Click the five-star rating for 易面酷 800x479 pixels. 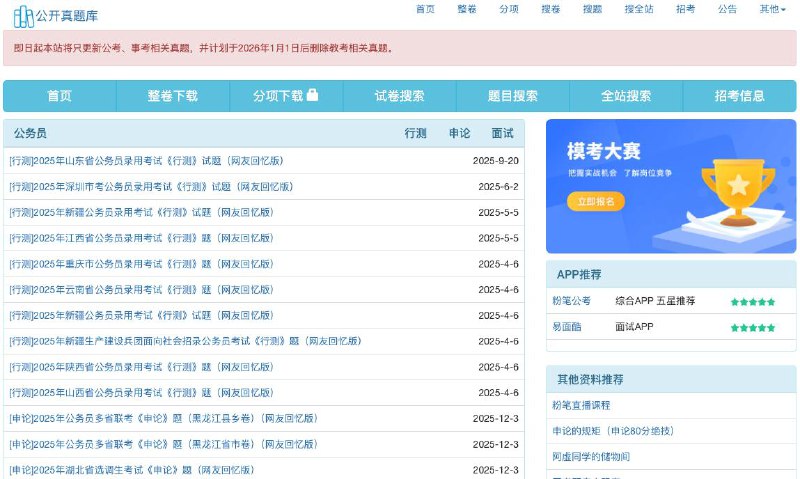click(753, 327)
